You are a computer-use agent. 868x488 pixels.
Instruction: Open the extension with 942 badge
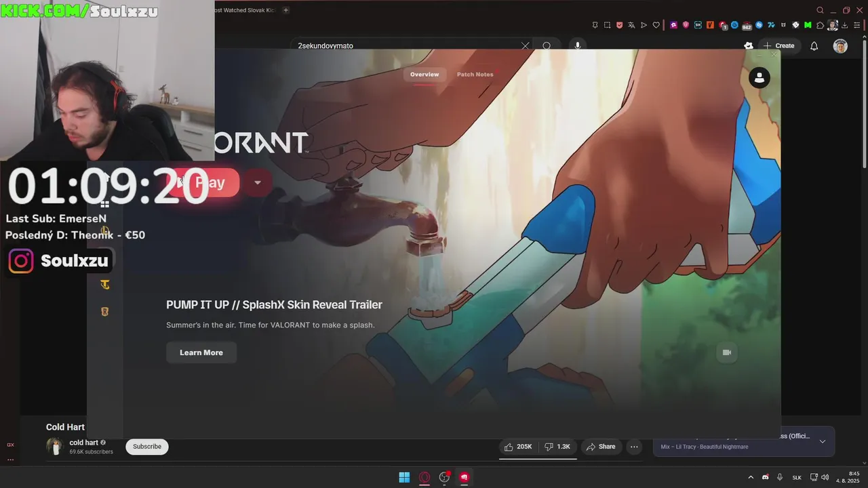pos(747,26)
